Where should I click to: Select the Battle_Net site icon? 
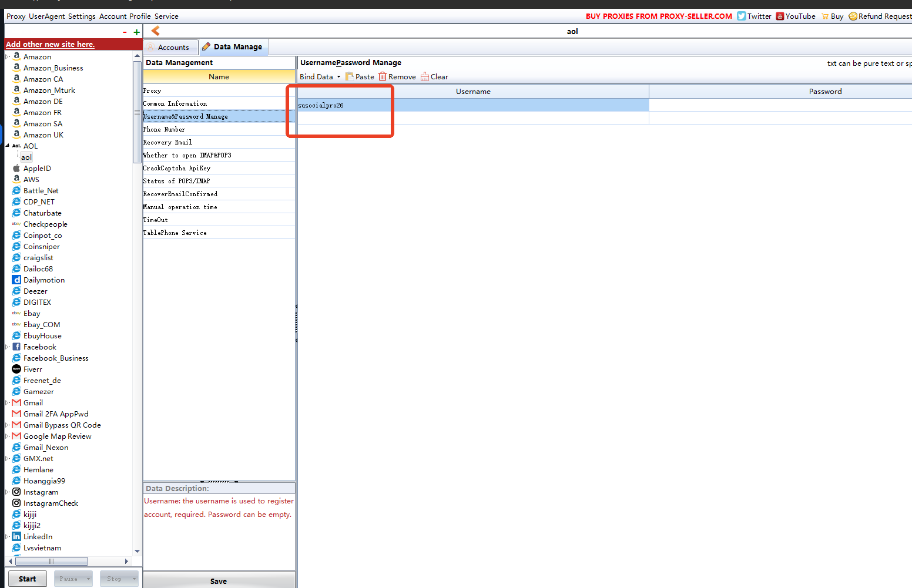16,190
